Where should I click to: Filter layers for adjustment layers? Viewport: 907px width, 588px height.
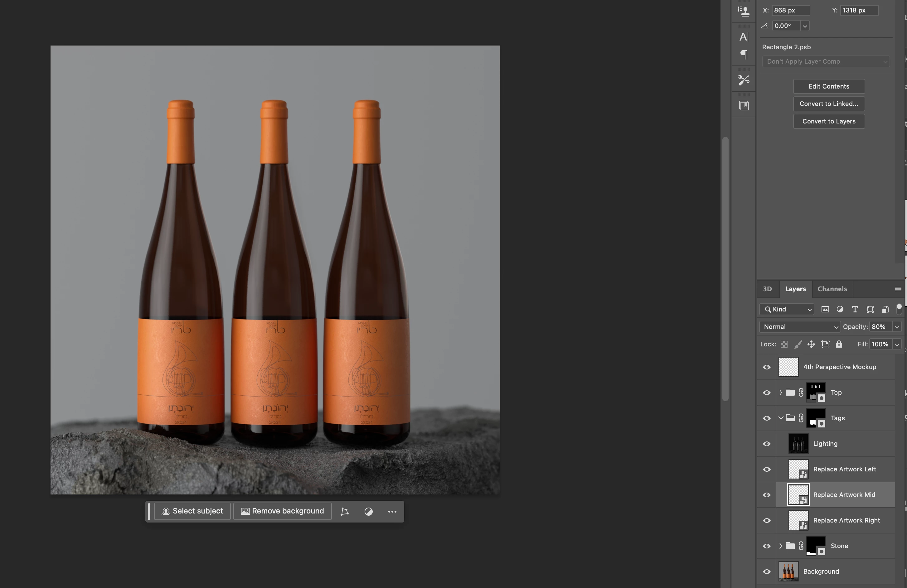(840, 309)
